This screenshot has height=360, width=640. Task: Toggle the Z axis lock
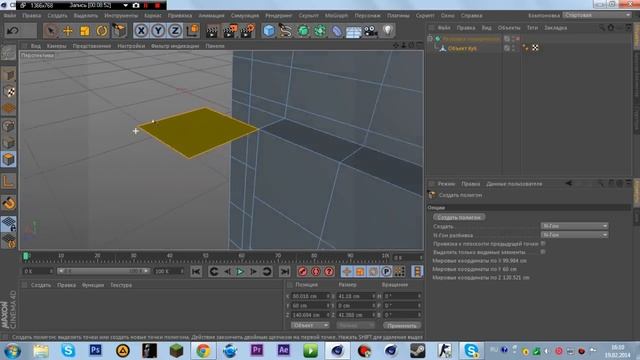176,31
